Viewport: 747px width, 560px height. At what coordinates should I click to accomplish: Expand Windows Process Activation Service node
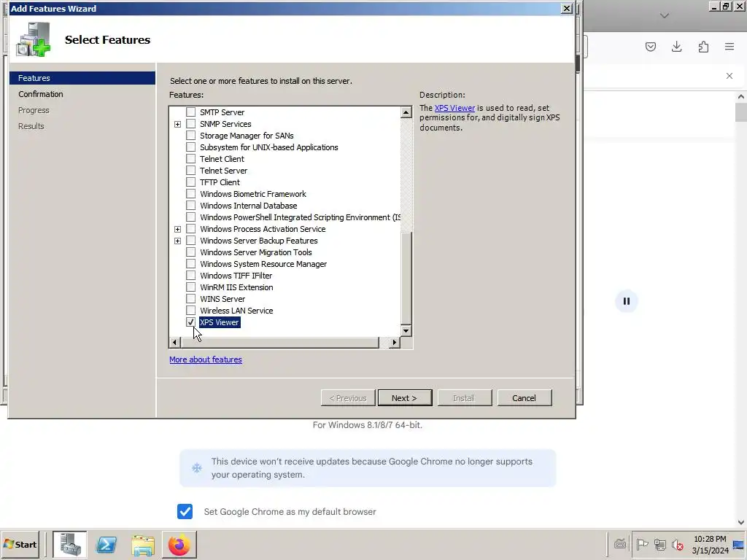click(177, 229)
